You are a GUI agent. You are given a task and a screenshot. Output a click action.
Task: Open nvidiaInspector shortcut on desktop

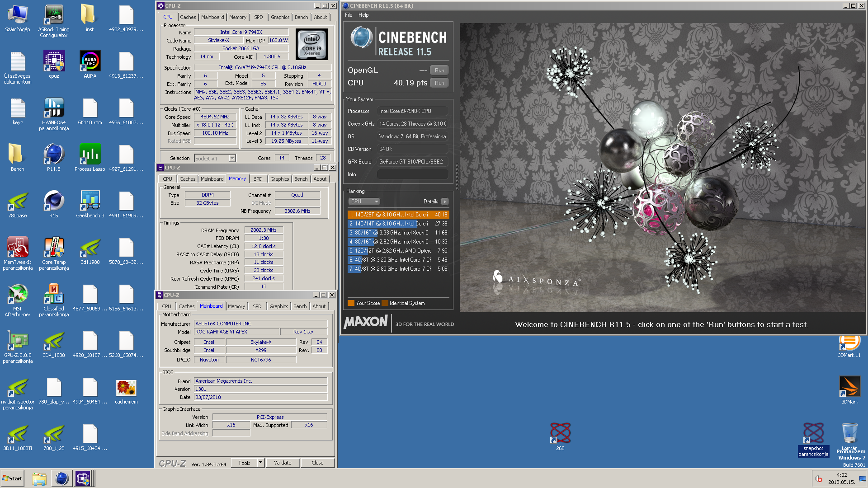pyautogui.click(x=17, y=393)
